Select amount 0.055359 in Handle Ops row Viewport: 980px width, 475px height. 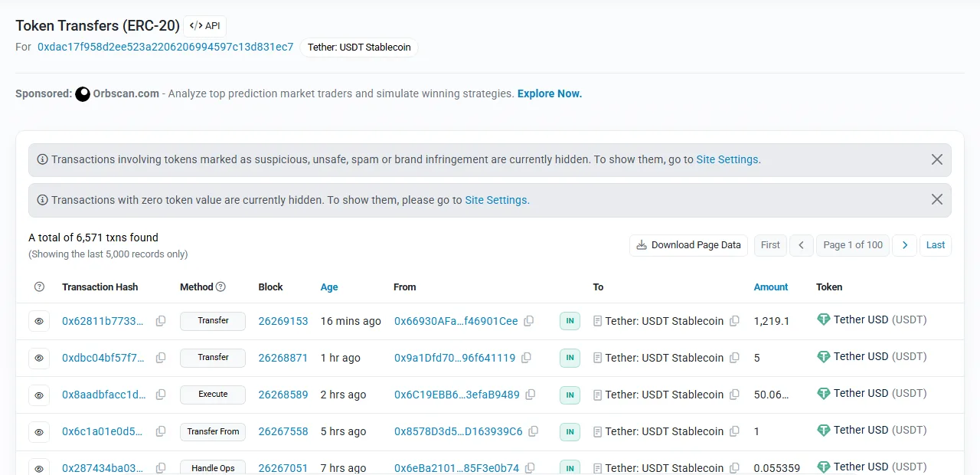(x=777, y=468)
